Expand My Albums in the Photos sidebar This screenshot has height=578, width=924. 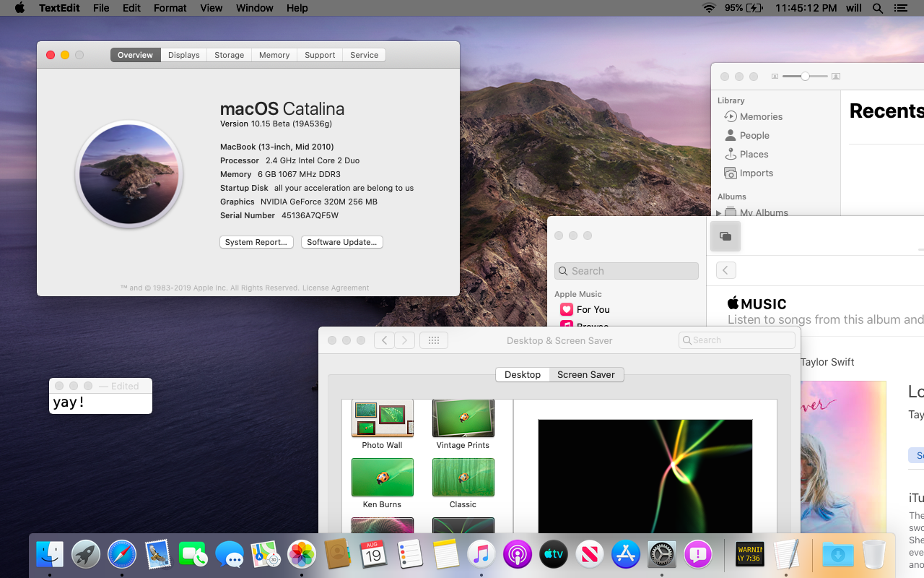(x=718, y=212)
